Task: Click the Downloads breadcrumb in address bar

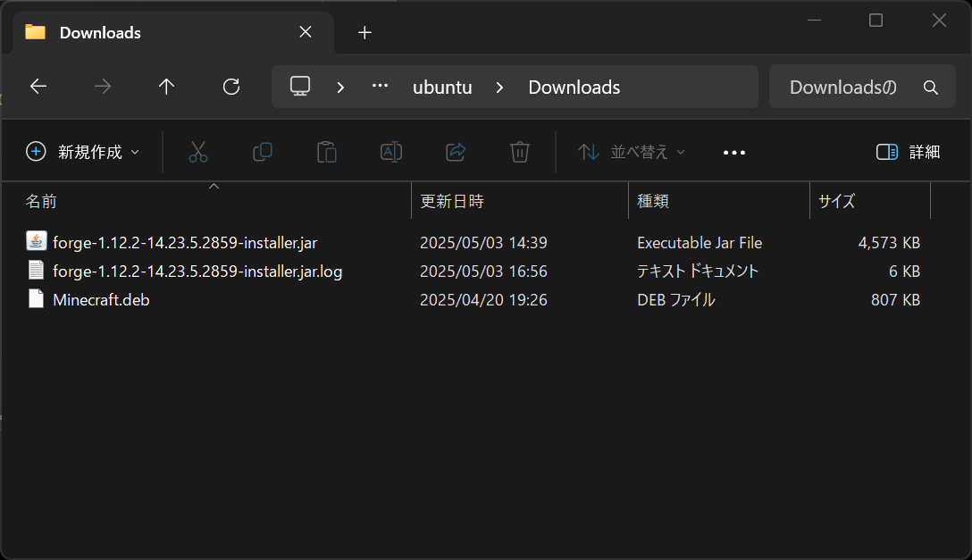Action: click(574, 88)
